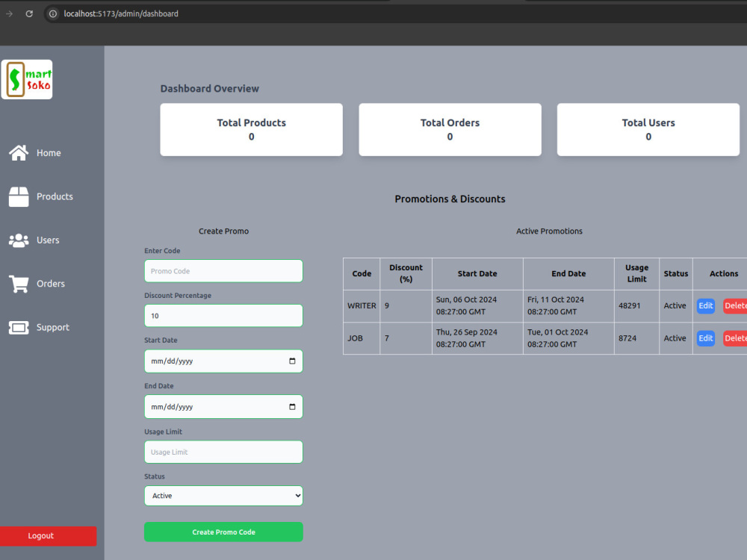Click JOB row discount value 7
747x560 pixels.
(387, 338)
